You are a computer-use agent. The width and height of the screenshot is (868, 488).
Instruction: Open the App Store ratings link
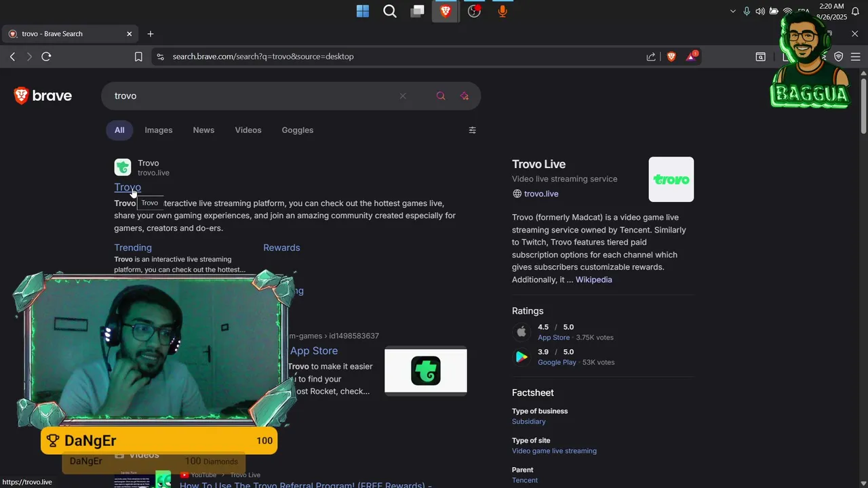(x=553, y=338)
